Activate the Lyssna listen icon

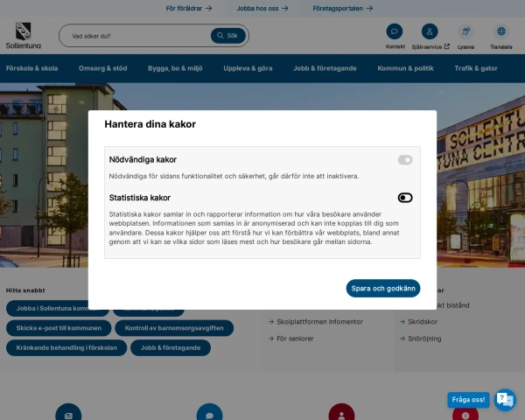465,31
